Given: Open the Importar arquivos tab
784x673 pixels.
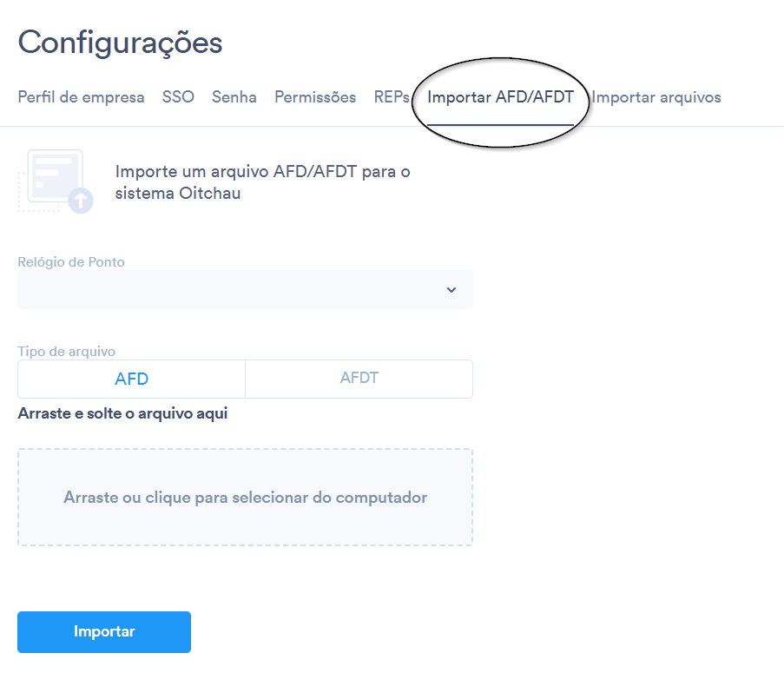Looking at the screenshot, I should [x=656, y=97].
